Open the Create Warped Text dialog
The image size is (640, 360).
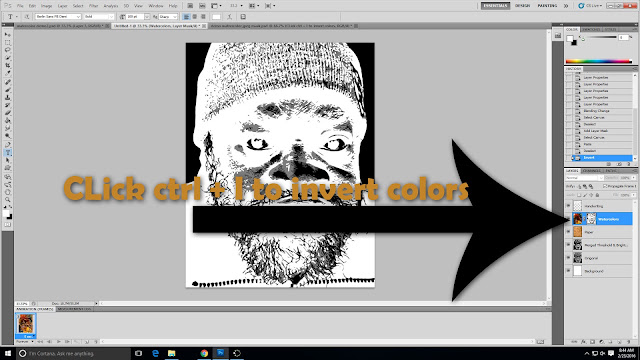click(230, 17)
